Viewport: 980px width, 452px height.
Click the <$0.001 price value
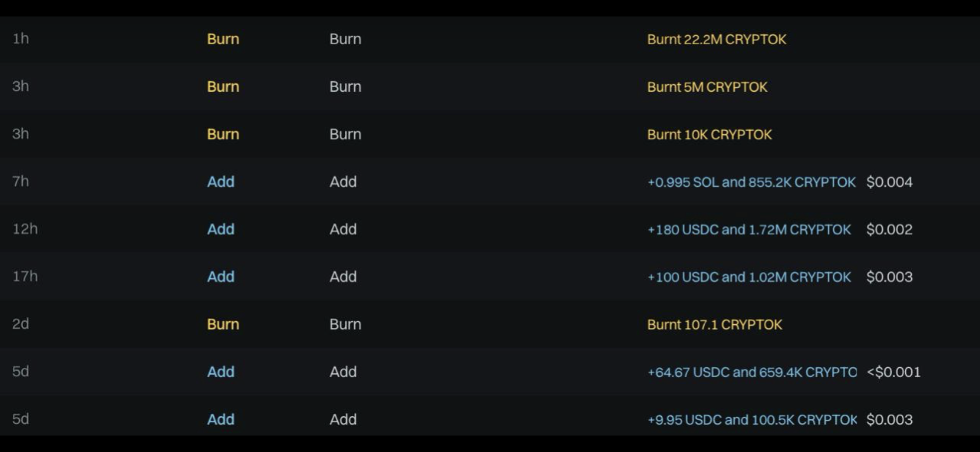893,372
